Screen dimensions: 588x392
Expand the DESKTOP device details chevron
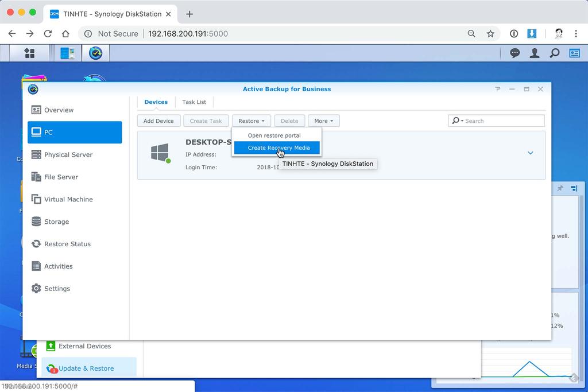(530, 153)
